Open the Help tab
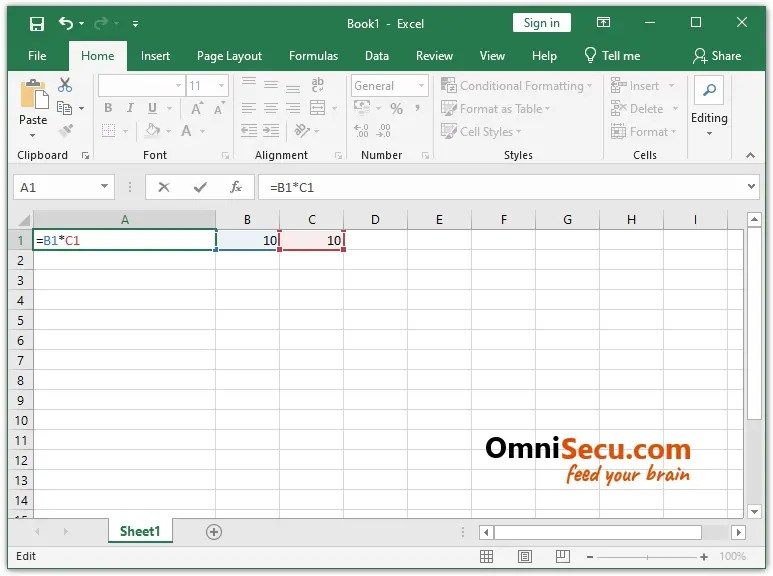This screenshot has width=773, height=576. [x=544, y=56]
